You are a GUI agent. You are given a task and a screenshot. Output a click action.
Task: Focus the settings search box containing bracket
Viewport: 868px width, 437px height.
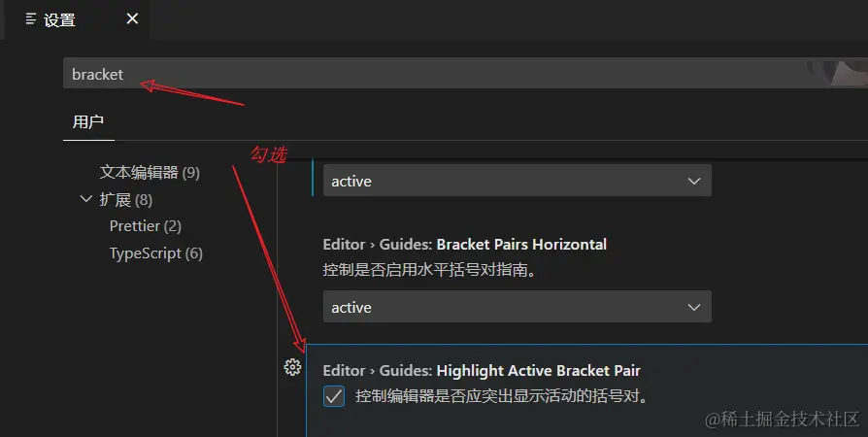click(x=465, y=73)
